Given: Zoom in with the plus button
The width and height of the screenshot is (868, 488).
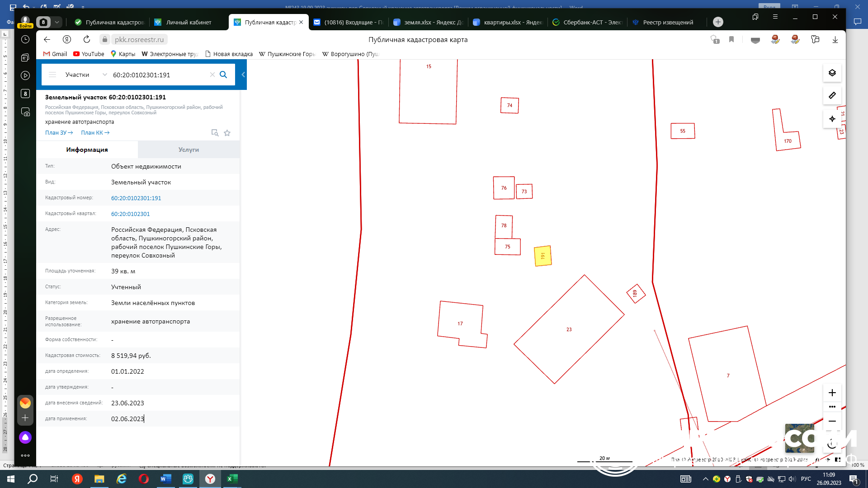Looking at the screenshot, I should tap(832, 393).
